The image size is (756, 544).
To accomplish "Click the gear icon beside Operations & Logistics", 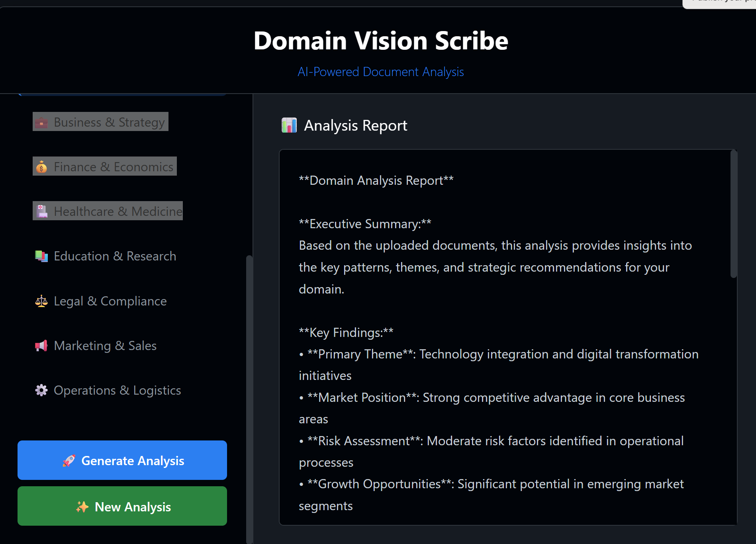I will [41, 390].
